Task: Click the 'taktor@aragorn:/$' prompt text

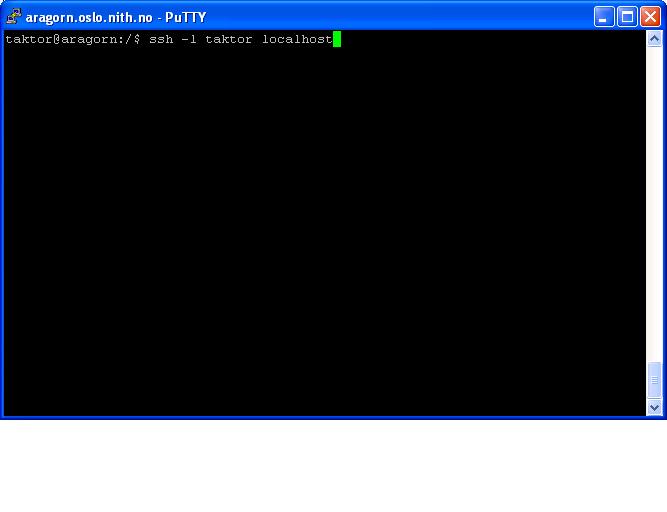Action: coord(72,40)
